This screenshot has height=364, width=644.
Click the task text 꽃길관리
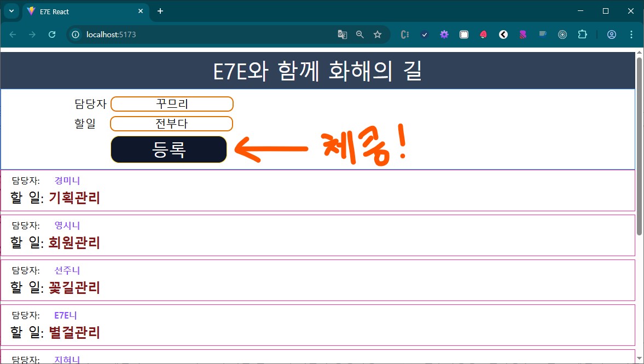(74, 287)
